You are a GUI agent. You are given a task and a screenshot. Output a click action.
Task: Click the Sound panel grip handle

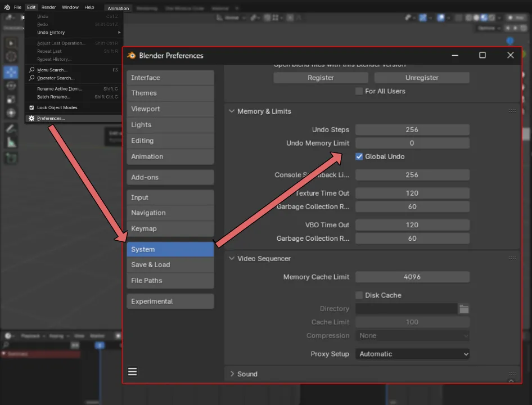click(x=512, y=373)
